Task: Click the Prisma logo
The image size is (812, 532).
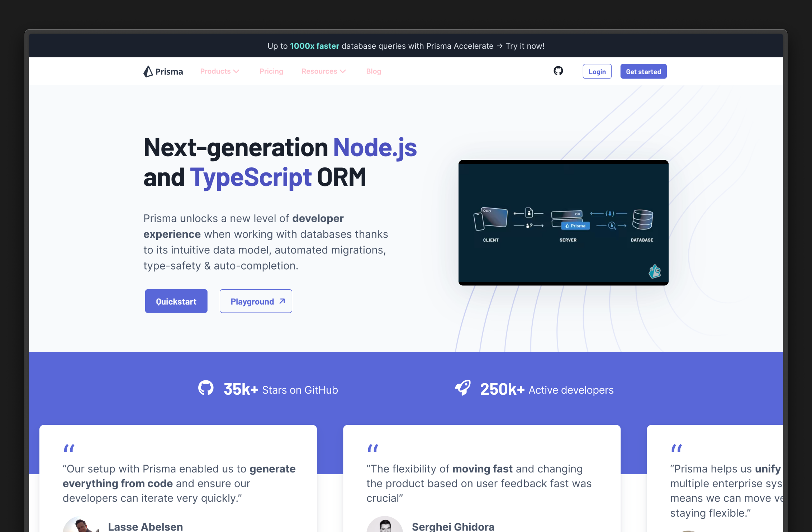Action: 163,71
